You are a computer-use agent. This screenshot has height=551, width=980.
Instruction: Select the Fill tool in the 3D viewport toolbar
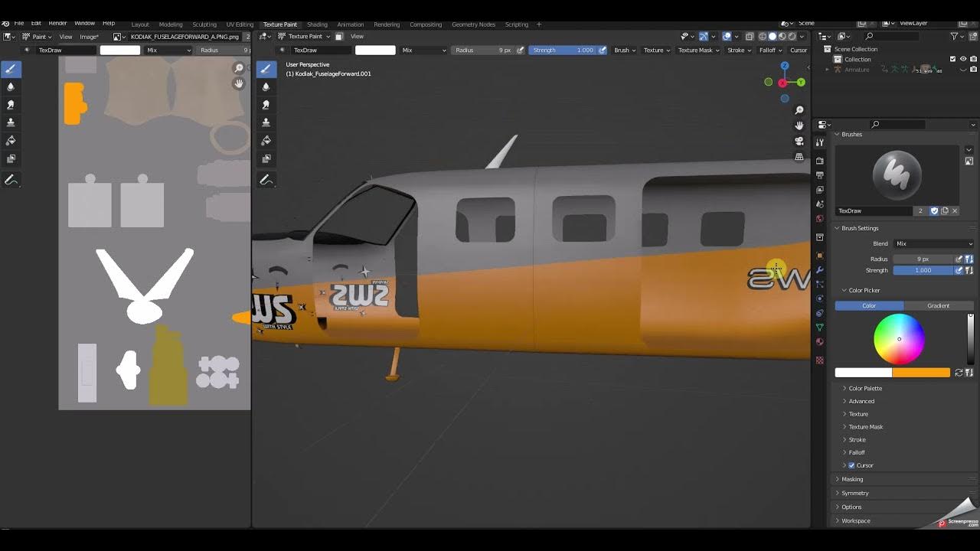[x=266, y=141]
